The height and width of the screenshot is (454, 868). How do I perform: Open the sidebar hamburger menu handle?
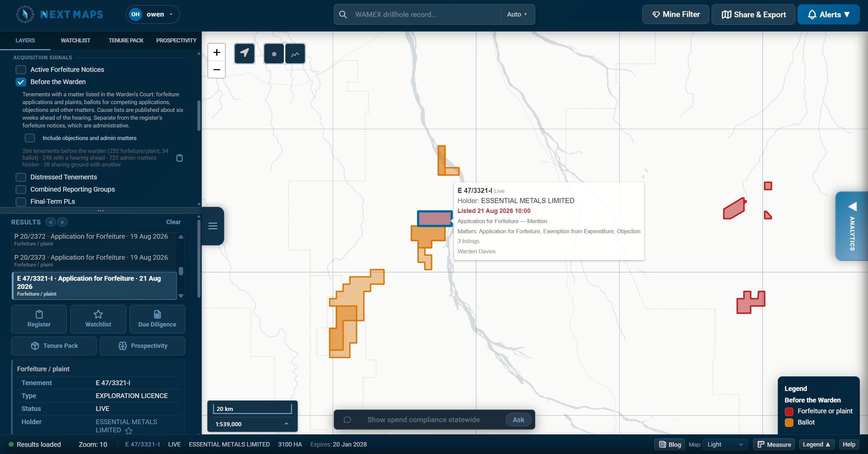(213, 226)
